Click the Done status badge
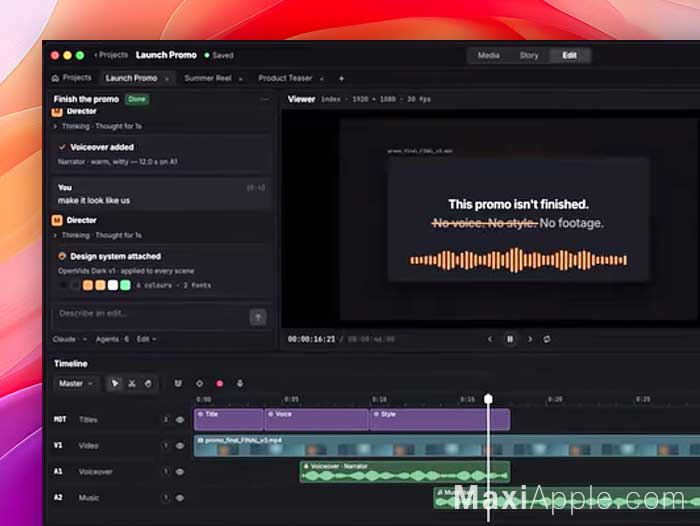Screen dimensions: 700x526 137,99
